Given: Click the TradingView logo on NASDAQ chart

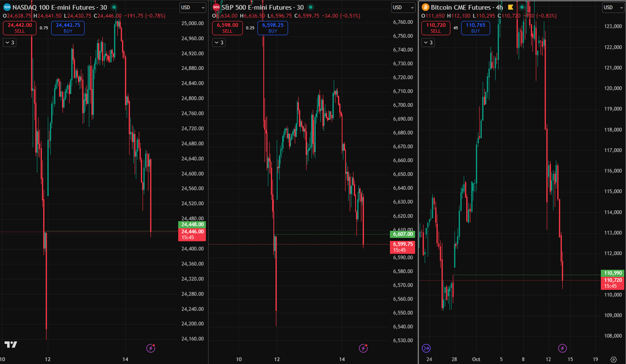Looking at the screenshot, I should (11, 345).
